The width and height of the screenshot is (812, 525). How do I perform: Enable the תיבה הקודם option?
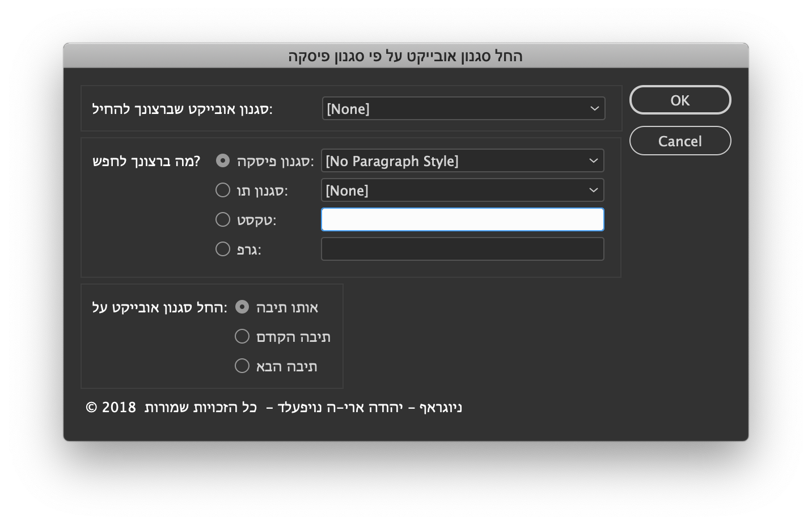click(x=242, y=336)
